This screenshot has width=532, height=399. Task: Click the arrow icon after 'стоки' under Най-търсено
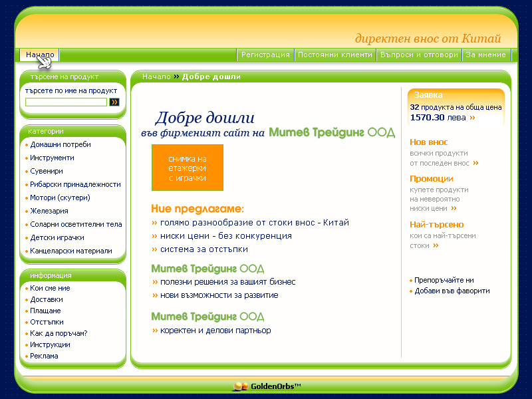pyautogui.click(x=436, y=245)
